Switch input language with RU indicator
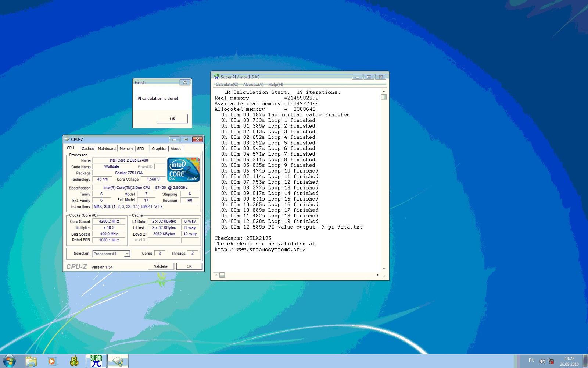Screen dimensions: 588x368 pyautogui.click(x=531, y=360)
